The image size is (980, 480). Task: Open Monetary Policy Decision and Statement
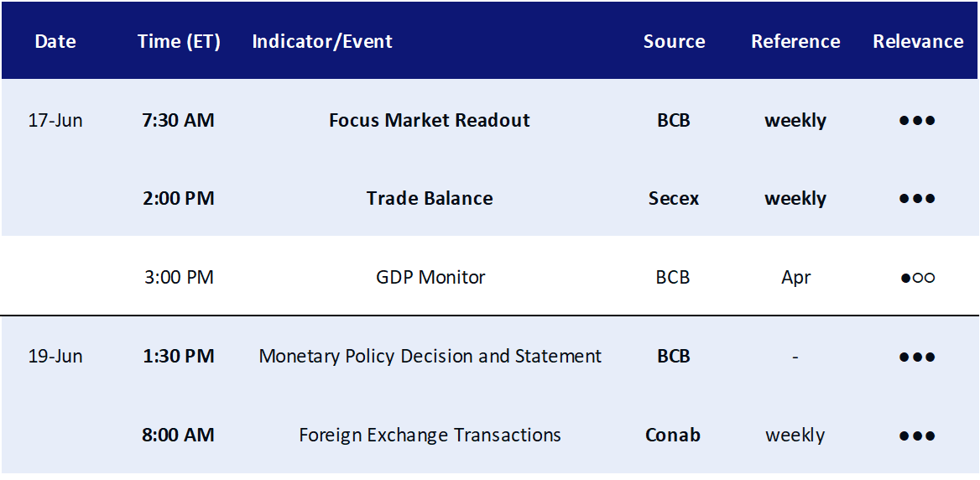tap(430, 357)
